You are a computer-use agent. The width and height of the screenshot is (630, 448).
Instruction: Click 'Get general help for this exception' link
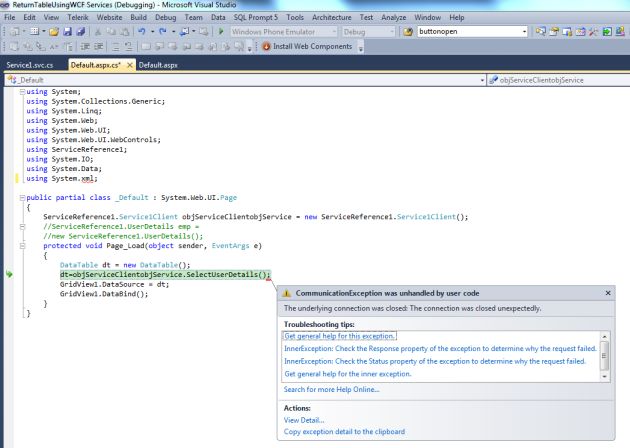click(x=340, y=336)
